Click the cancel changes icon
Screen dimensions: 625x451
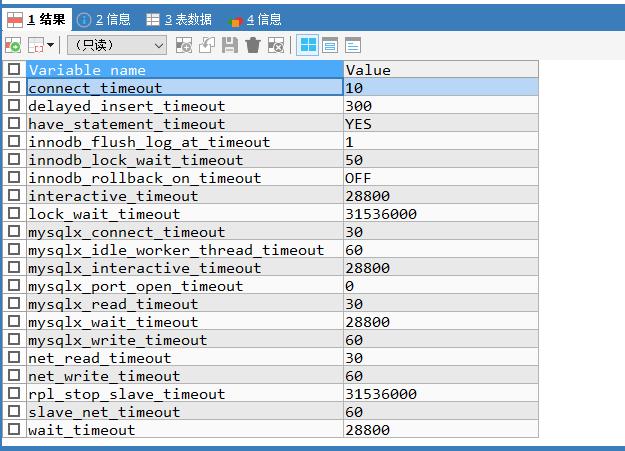[x=276, y=45]
